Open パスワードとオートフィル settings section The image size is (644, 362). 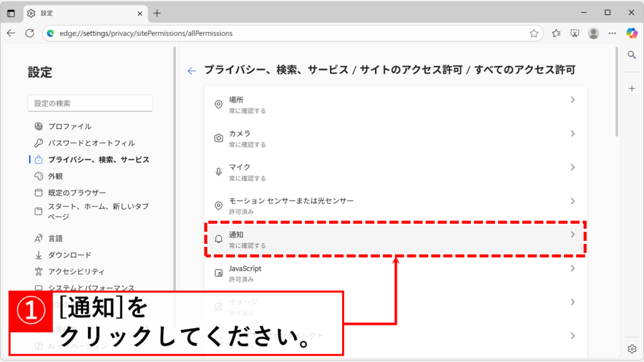click(91, 143)
